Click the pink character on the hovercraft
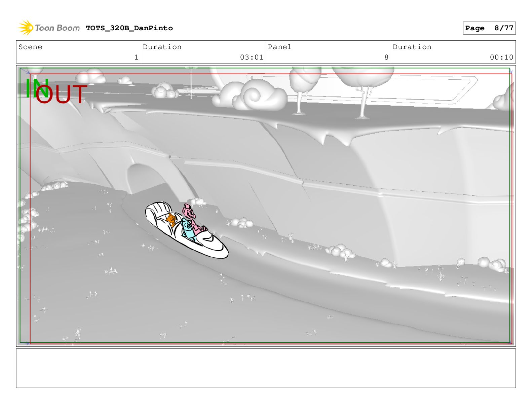This screenshot has width=532, height=412. 193,219
